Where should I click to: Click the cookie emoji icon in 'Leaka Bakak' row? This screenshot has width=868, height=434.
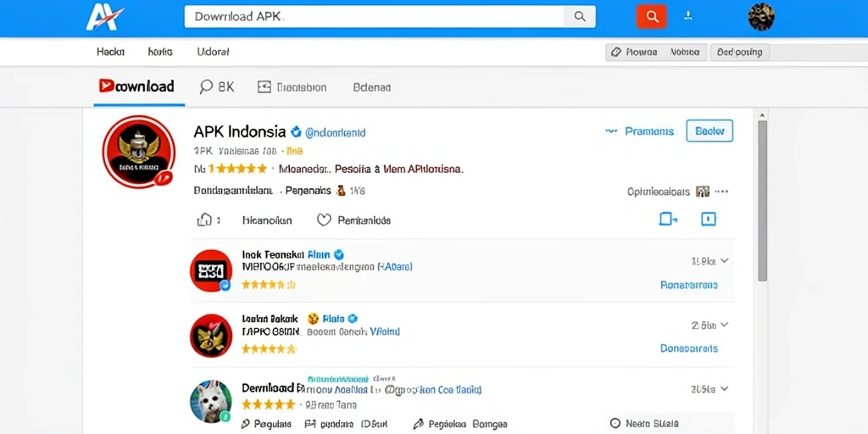click(x=314, y=319)
